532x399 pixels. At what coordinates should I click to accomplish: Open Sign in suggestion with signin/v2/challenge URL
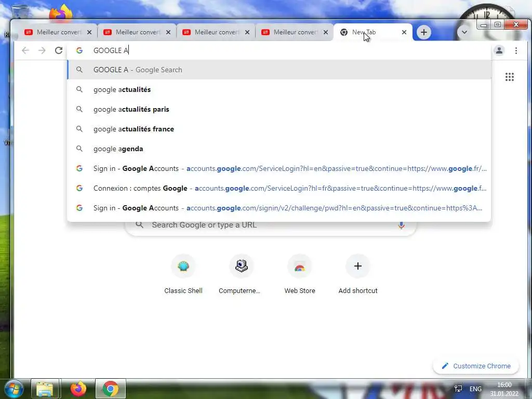[x=279, y=208]
